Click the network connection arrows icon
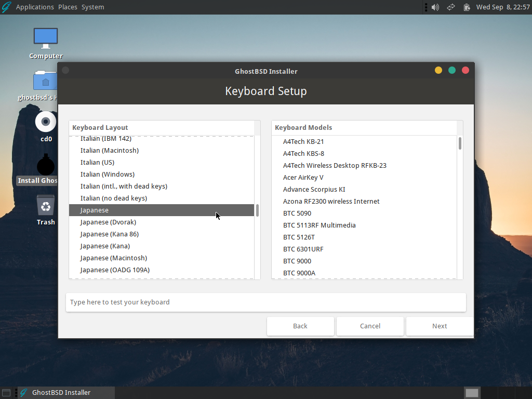The image size is (532, 399). point(450,7)
